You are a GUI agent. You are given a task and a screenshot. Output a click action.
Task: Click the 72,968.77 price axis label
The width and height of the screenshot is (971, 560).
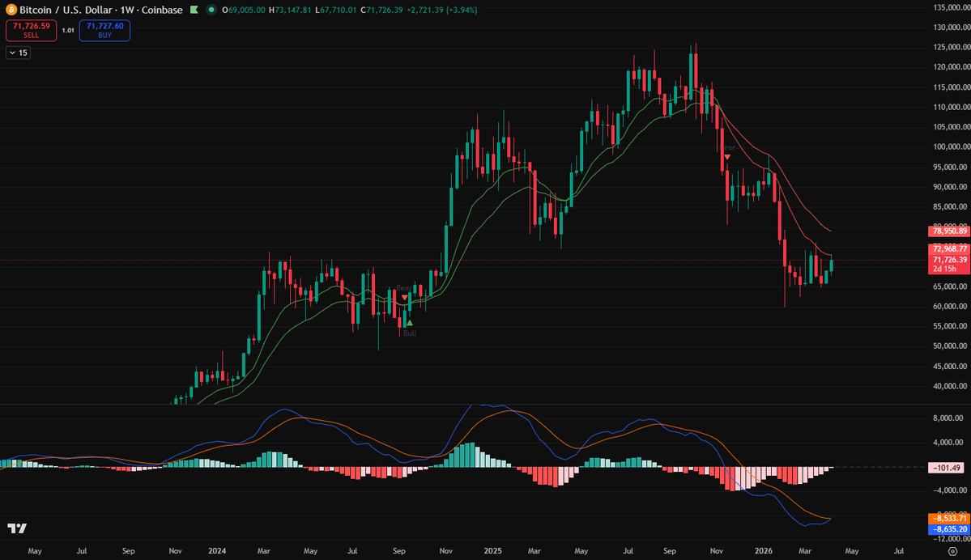[949, 248]
